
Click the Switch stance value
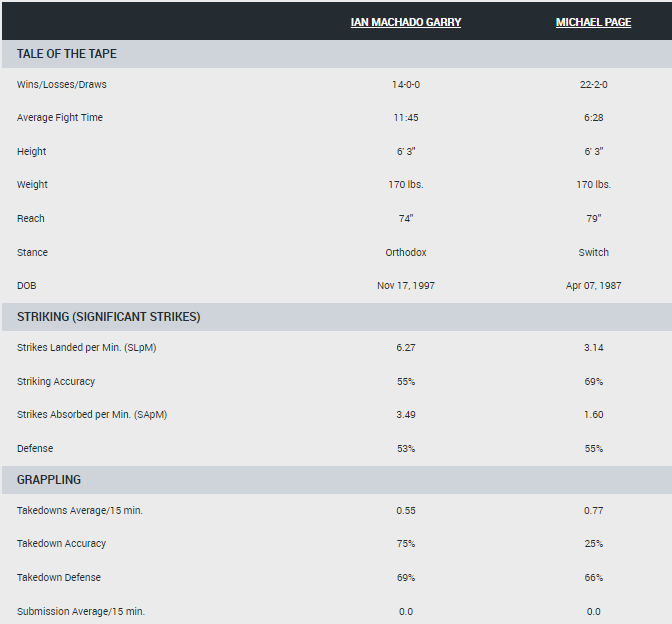tap(593, 253)
